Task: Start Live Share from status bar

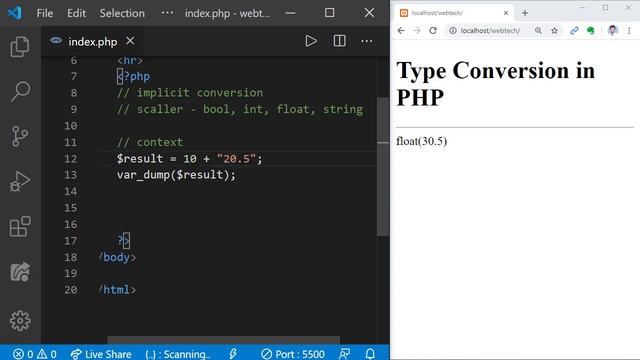Action: (x=101, y=354)
